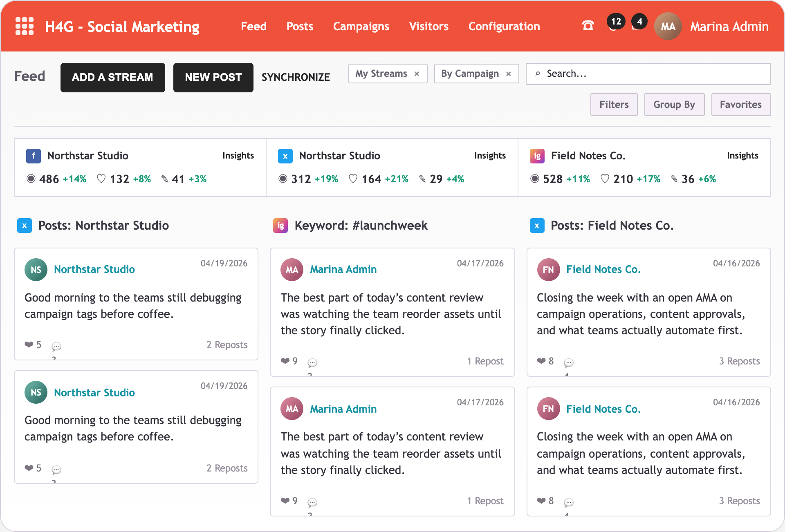Create a post with NEW POST button

[213, 77]
